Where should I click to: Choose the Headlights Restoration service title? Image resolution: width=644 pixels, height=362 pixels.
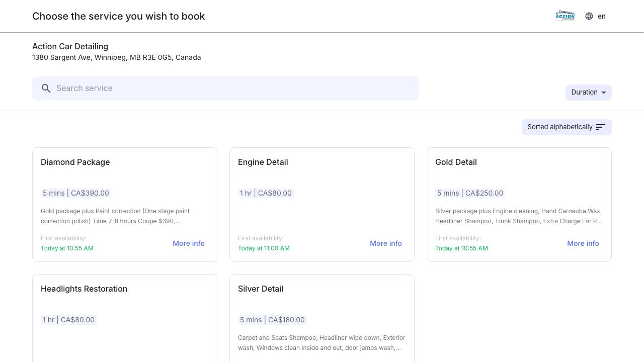click(x=84, y=289)
